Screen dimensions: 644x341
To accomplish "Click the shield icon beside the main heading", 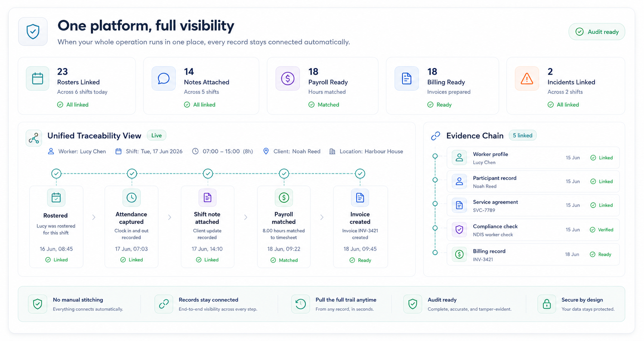I will click(x=33, y=31).
